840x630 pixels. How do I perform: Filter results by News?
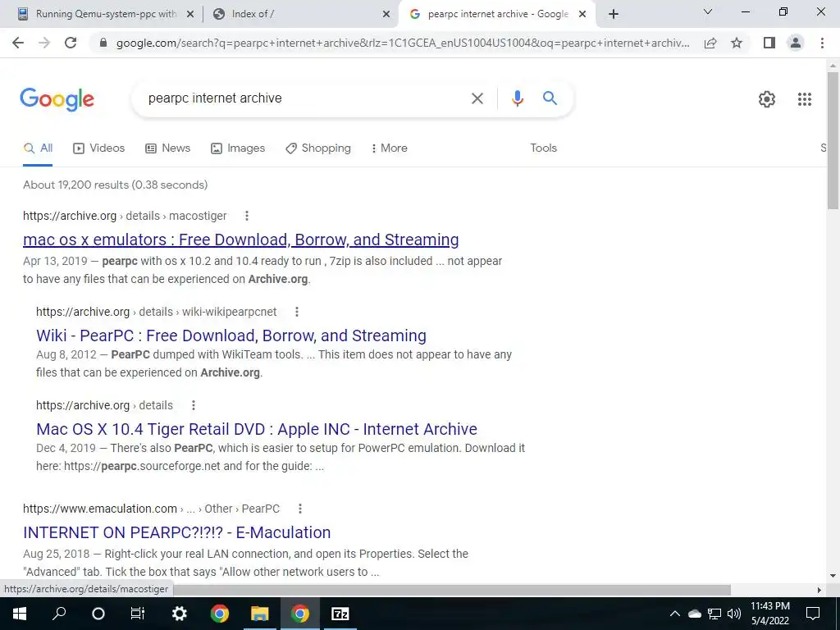coord(167,148)
